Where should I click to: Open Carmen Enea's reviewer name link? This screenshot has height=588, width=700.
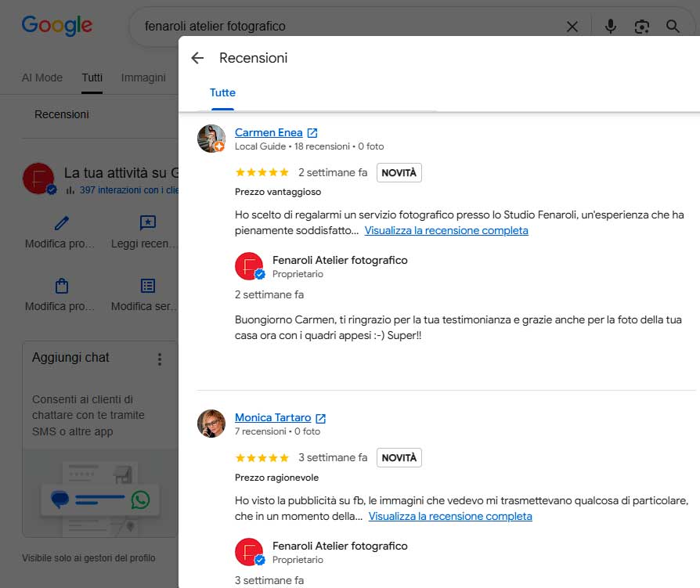(269, 132)
